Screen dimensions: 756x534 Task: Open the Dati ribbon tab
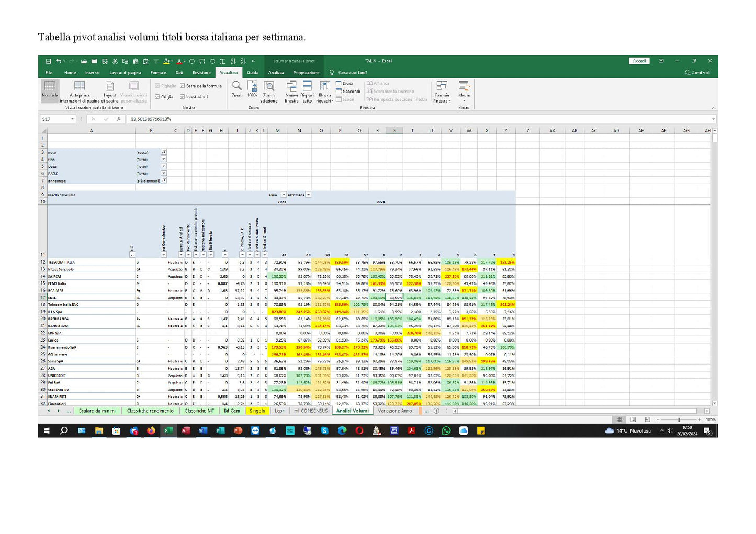(179, 73)
